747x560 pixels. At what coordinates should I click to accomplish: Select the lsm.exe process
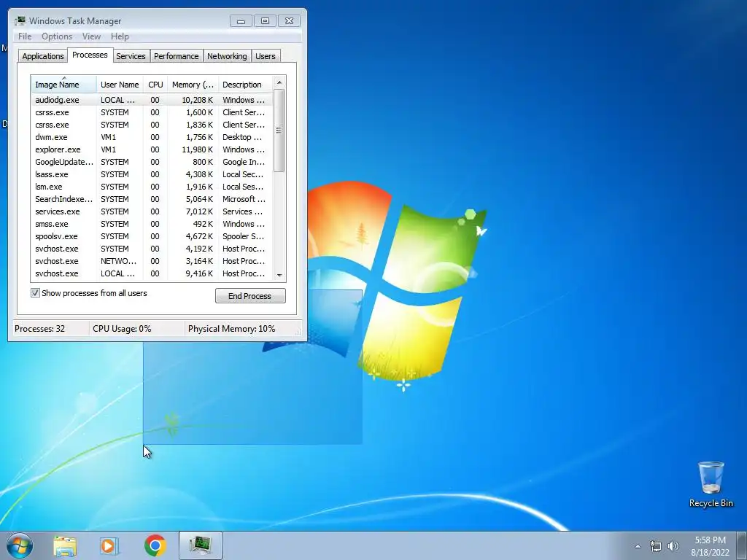click(x=152, y=187)
